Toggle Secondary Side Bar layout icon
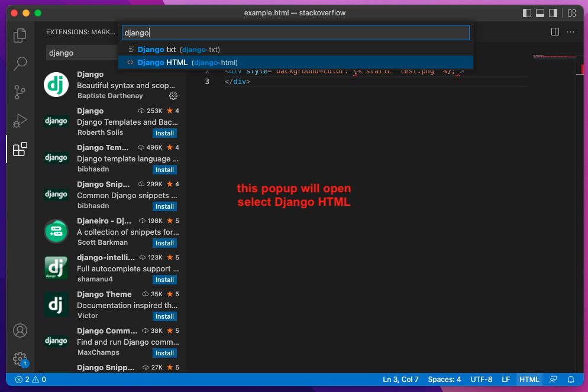The image size is (588, 392). click(x=553, y=13)
